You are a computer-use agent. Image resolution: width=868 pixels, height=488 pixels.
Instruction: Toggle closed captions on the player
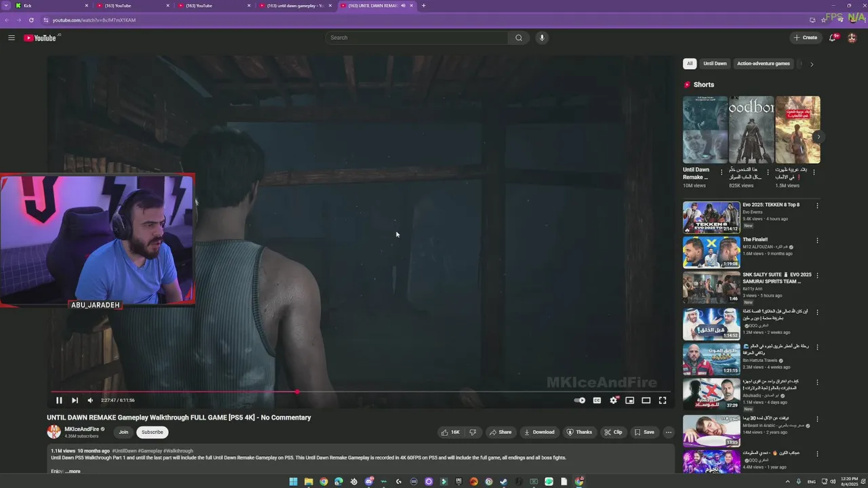pos(597,401)
